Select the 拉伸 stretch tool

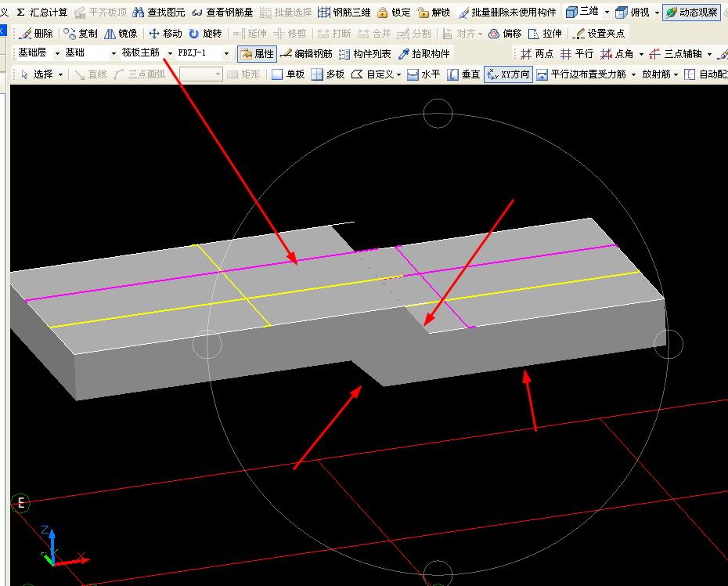pyautogui.click(x=545, y=34)
